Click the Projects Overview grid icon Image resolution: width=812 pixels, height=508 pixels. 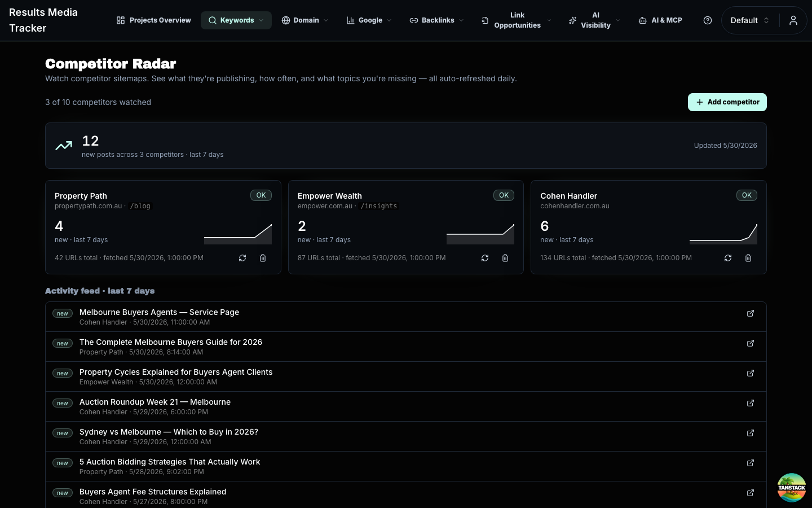click(x=121, y=20)
